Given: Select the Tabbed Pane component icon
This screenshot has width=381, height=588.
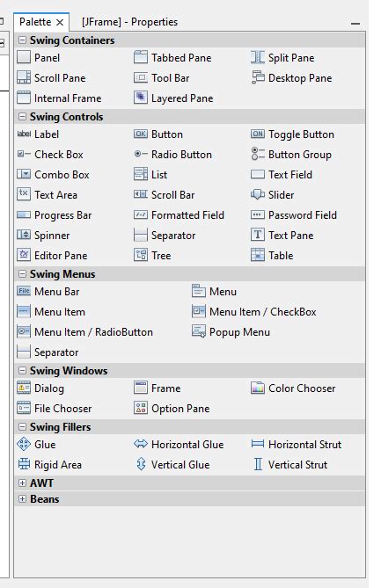Looking at the screenshot, I should pos(141,57).
